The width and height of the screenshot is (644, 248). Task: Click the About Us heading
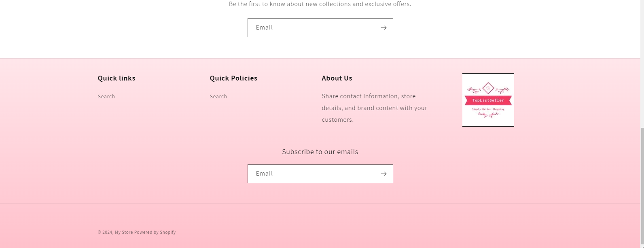click(337, 78)
